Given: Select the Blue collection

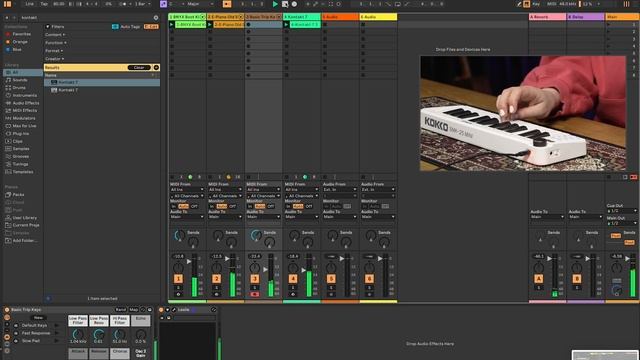Looking at the screenshot, I should coord(17,50).
